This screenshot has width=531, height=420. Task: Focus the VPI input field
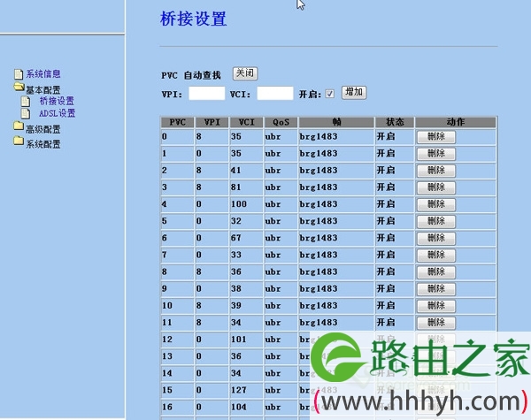[x=206, y=94]
